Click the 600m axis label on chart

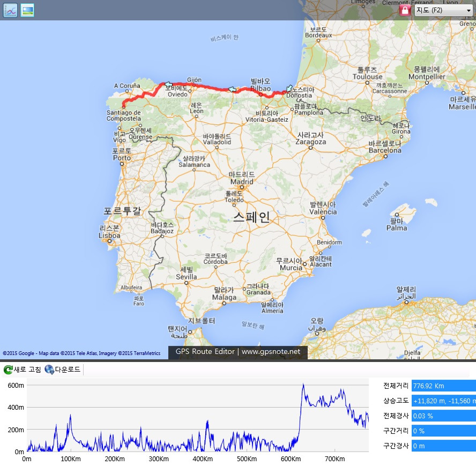(16, 385)
